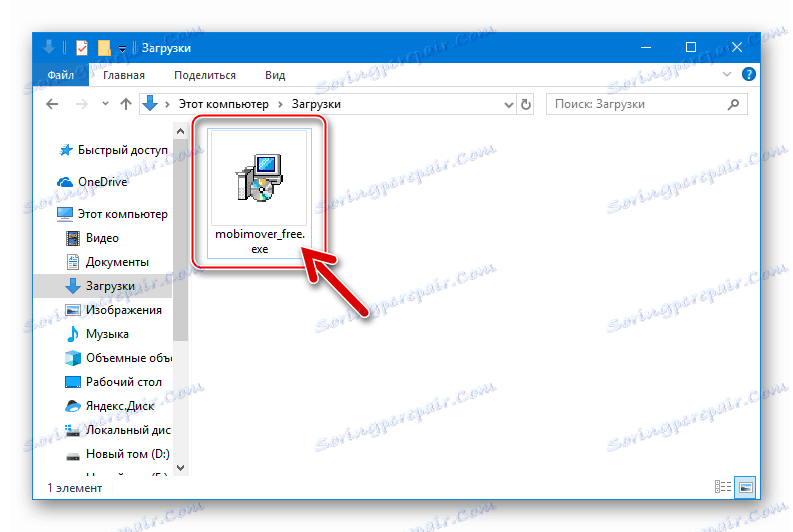Click the Видео filmstrip icon

coord(73,238)
